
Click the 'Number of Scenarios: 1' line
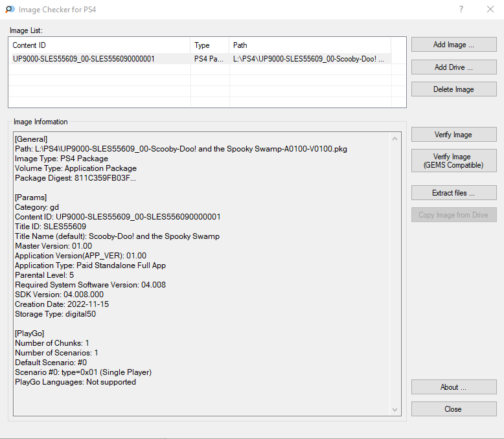coord(56,353)
